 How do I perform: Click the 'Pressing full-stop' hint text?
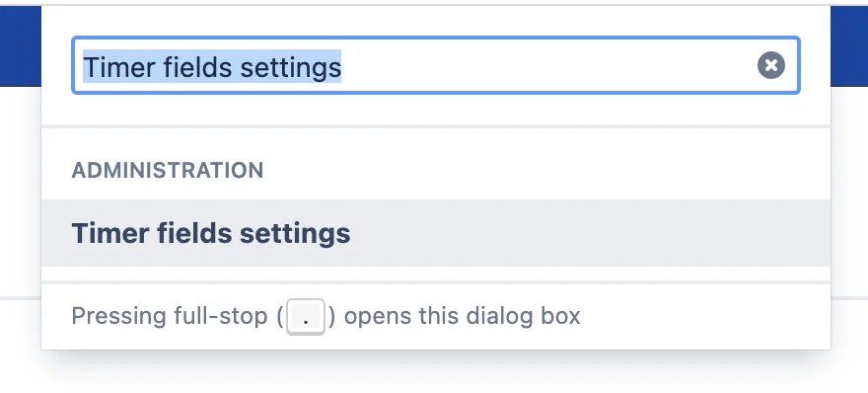pyautogui.click(x=170, y=317)
